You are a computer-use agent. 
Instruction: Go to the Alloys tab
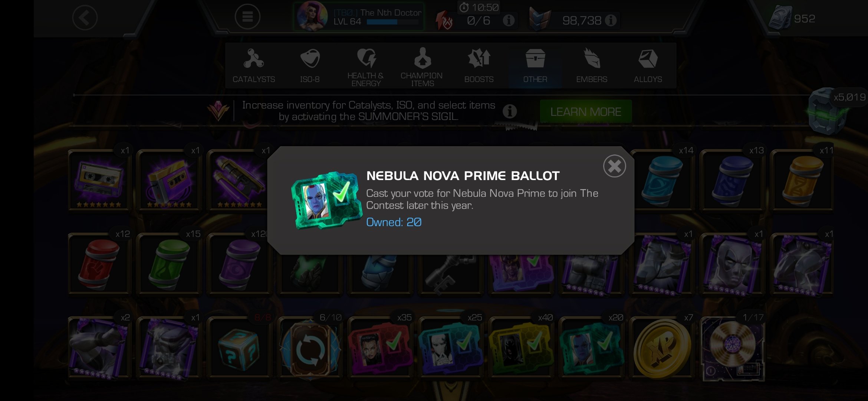point(648,66)
